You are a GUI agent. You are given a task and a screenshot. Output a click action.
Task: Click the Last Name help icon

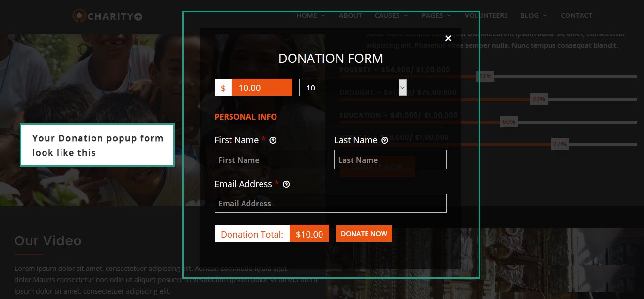pos(384,140)
